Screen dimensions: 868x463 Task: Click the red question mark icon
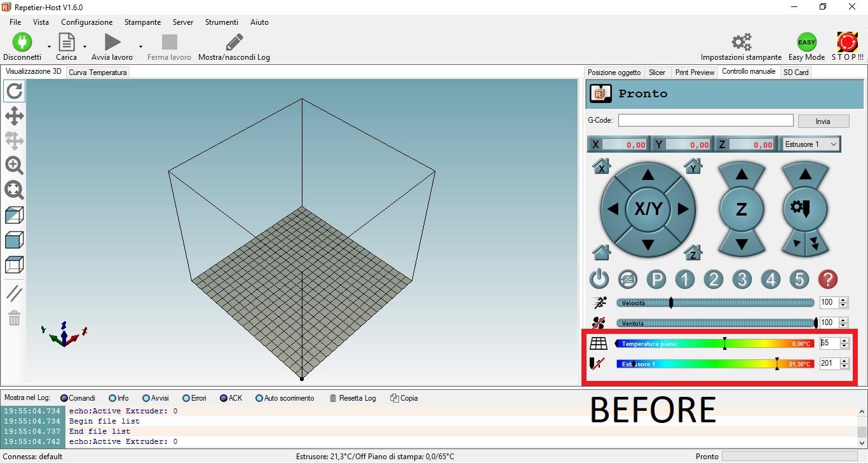[827, 279]
